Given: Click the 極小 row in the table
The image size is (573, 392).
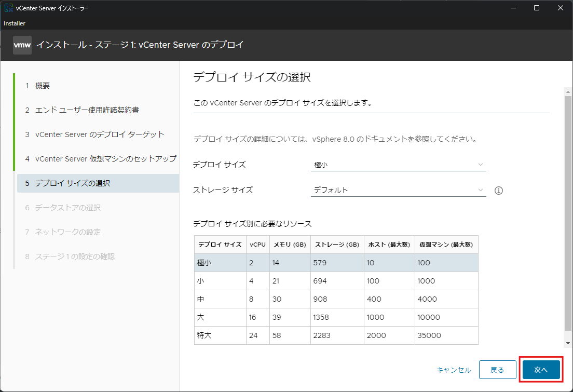Looking at the screenshot, I should tap(336, 263).
